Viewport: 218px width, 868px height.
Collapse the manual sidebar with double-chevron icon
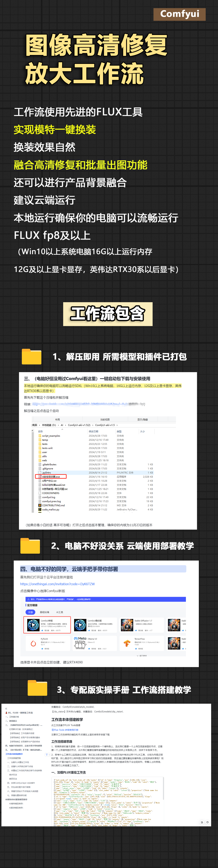click(6, 708)
